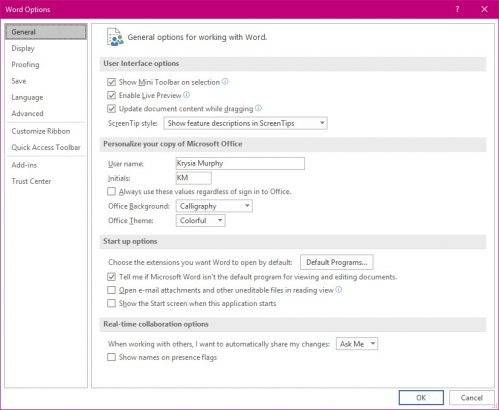Check Show the Start screen when application starts
Viewport: 499px width, 410px height.
tap(111, 303)
